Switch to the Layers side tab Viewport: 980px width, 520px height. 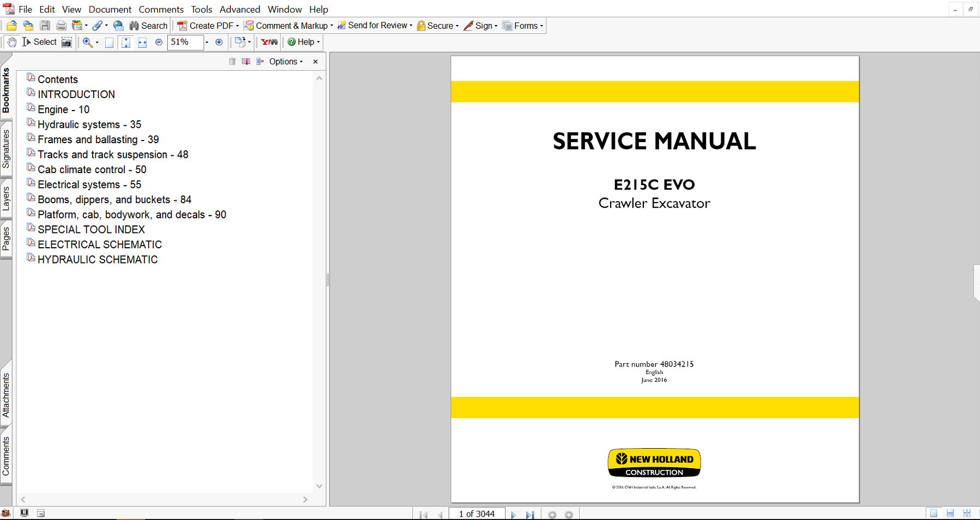click(6, 198)
